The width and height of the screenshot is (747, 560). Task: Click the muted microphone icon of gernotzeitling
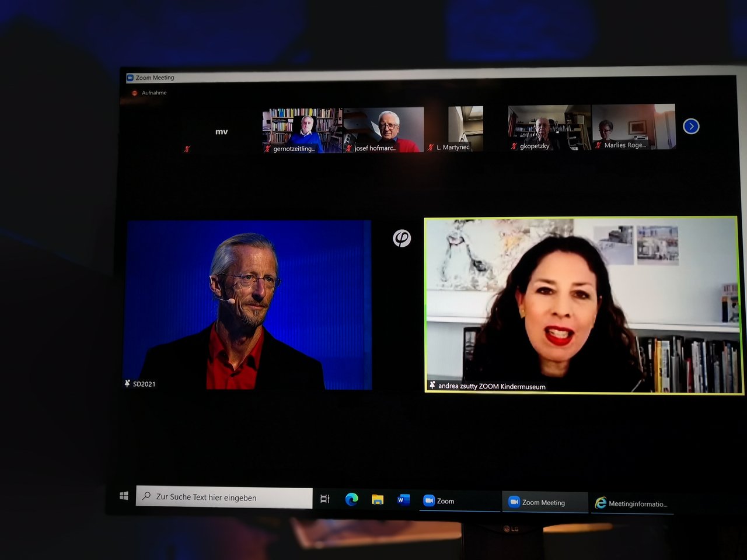[267, 149]
